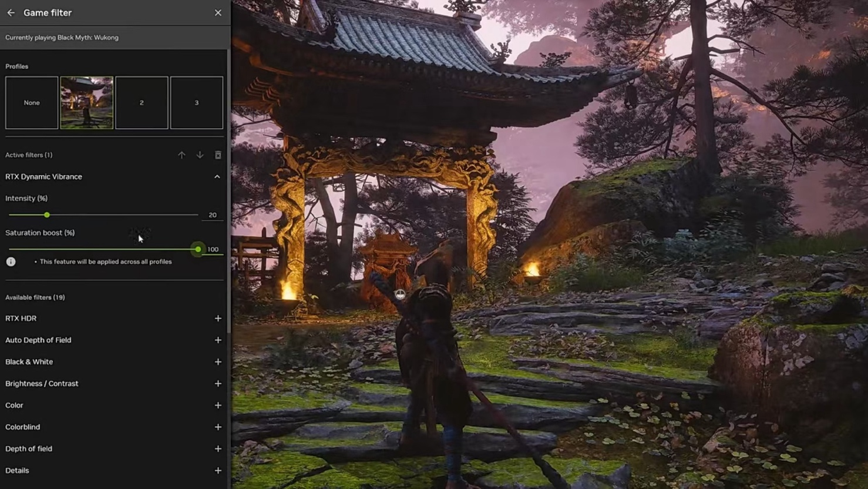
Task: Move RTX Dynamic Vibrance up with the arrow icon
Action: click(x=181, y=155)
